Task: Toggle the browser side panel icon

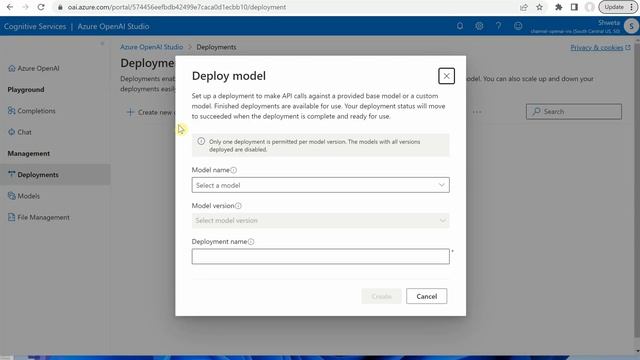Action: (x=574, y=7)
